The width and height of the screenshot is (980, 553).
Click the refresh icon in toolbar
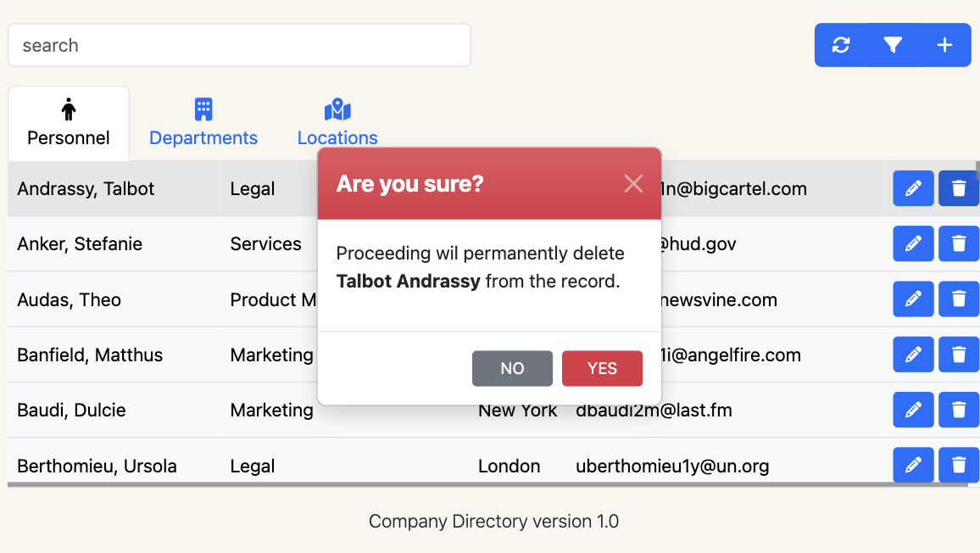[841, 45]
